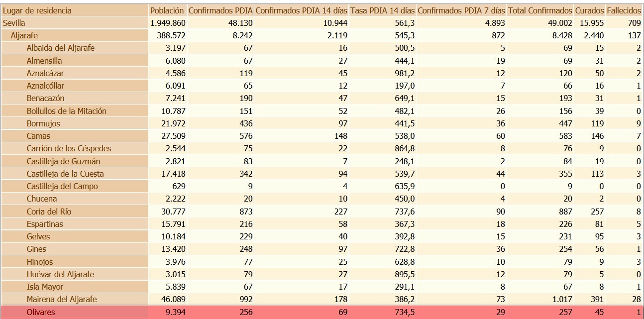Pick Bollullos de la Mitación row
This screenshot has height=319, width=644.
(x=67, y=111)
